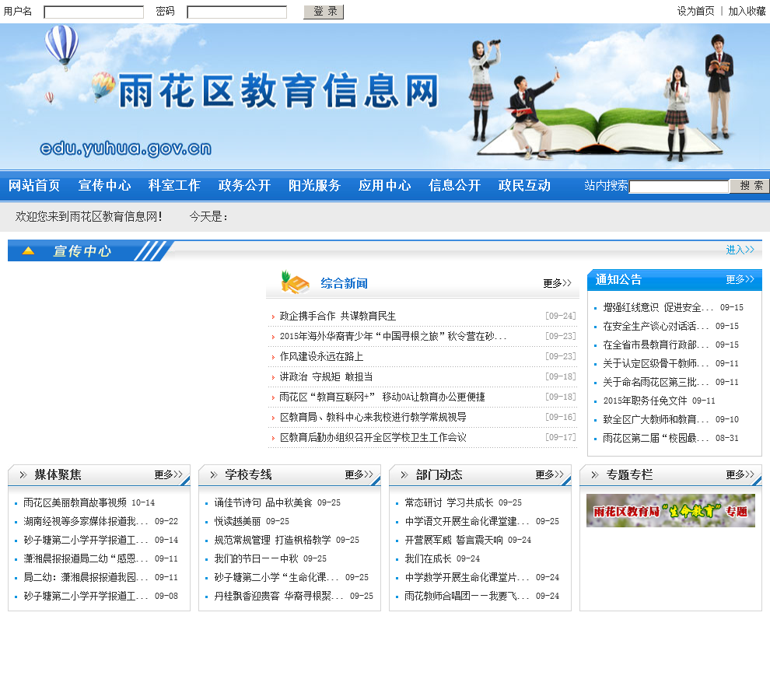This screenshot has width=770, height=700.
Task: Open notice 在全省市县教育行政部...
Action: [x=656, y=345]
